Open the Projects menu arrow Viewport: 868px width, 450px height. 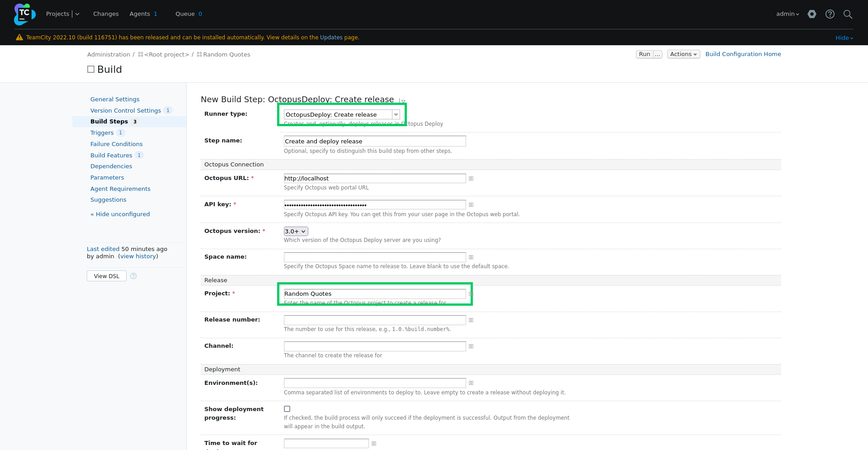click(x=77, y=14)
